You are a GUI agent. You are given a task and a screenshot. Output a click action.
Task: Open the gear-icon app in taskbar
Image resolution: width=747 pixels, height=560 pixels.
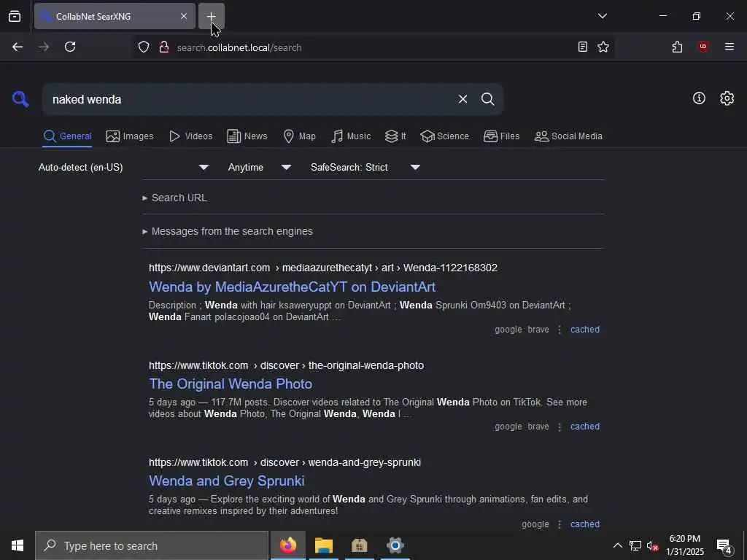point(395,545)
